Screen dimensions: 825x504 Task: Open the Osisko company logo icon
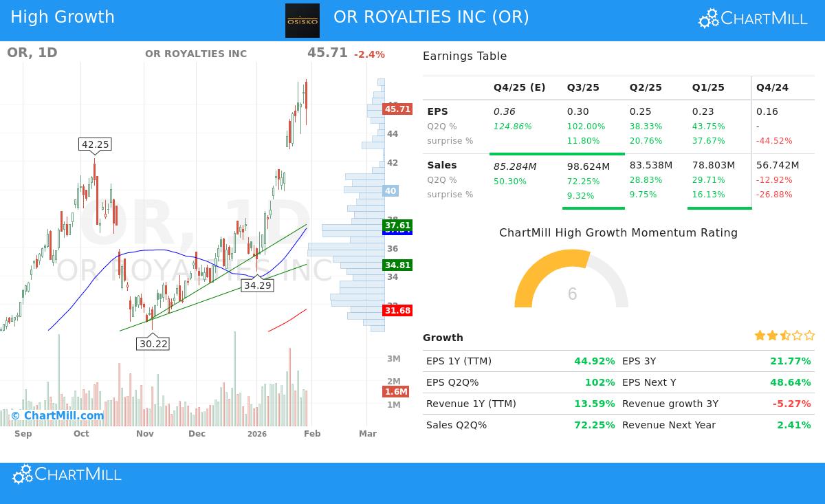coord(302,21)
